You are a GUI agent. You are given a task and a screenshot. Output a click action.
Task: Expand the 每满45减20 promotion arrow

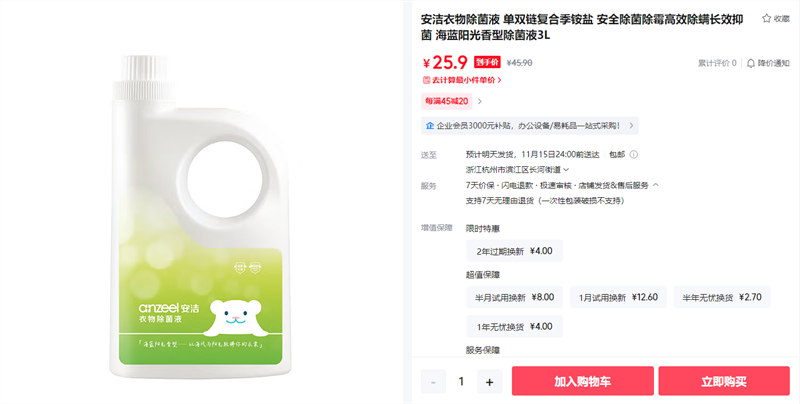pyautogui.click(x=480, y=102)
